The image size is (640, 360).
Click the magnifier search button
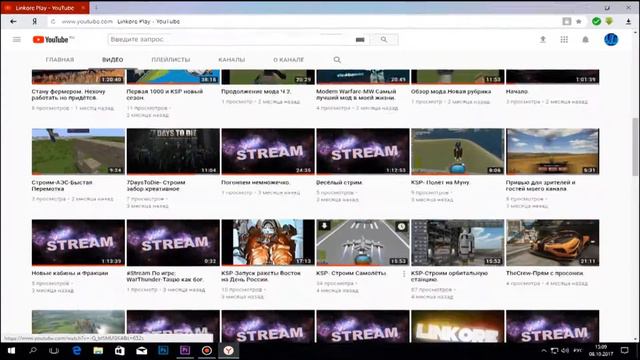(x=384, y=40)
